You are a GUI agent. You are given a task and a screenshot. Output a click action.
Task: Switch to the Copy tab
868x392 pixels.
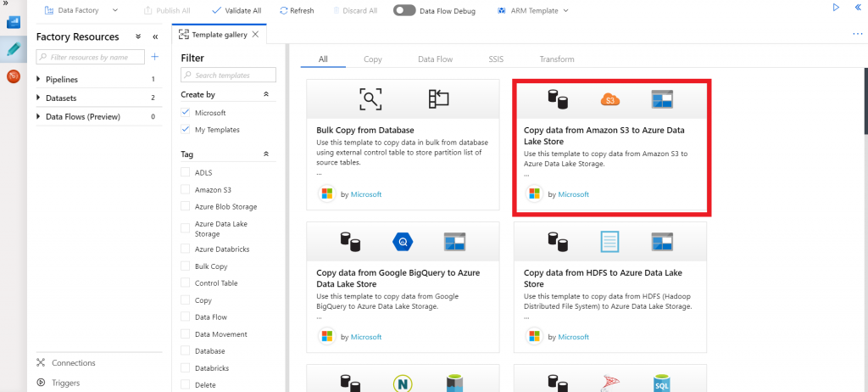click(x=373, y=59)
